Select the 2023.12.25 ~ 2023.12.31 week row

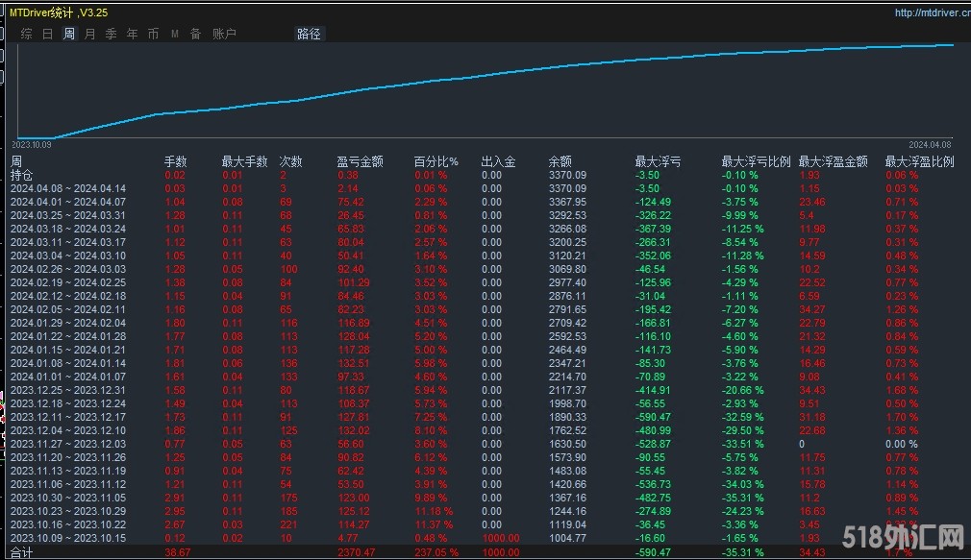(x=68, y=390)
